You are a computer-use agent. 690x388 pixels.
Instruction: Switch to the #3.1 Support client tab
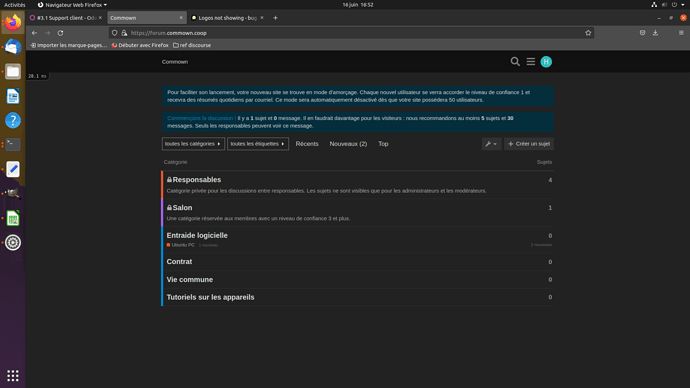pyautogui.click(x=66, y=18)
